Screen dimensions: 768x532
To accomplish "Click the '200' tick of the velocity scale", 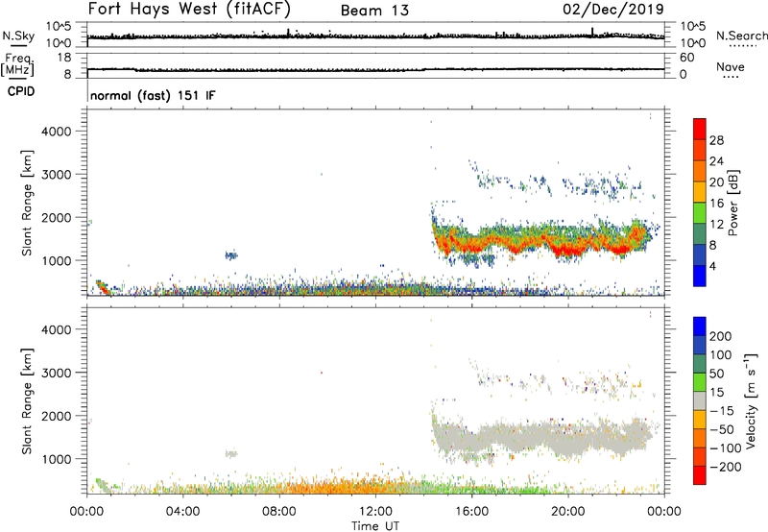I will coord(721,336).
